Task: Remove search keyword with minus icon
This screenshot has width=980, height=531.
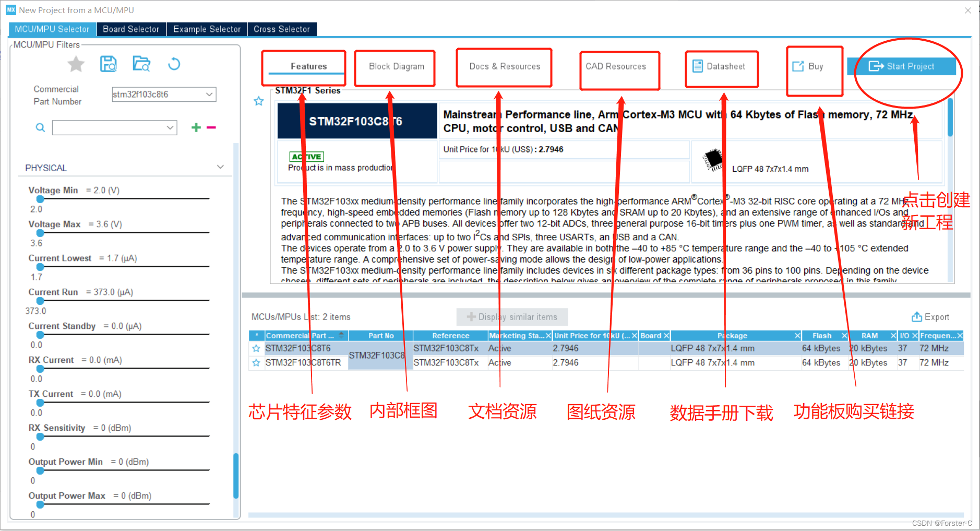Action: [210, 127]
